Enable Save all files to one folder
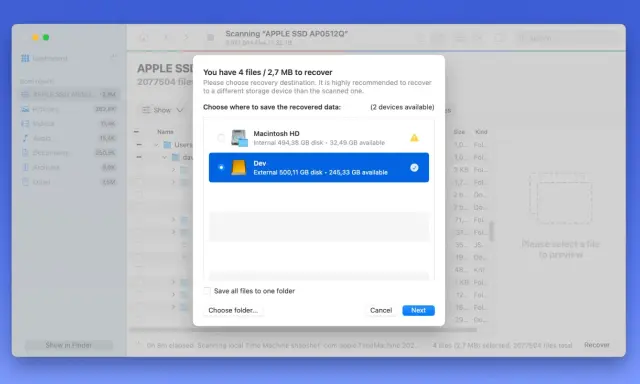This screenshot has width=640, height=384. pos(207,291)
